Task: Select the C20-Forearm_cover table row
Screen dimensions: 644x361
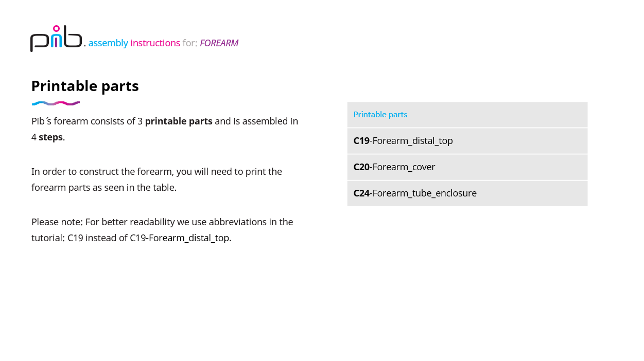Action: 467,167
